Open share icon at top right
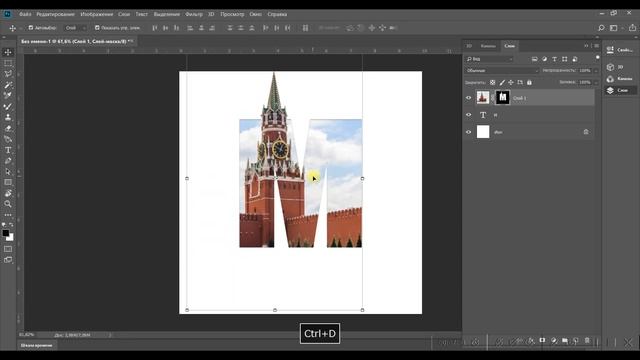640x360 pixels. pos(632,28)
